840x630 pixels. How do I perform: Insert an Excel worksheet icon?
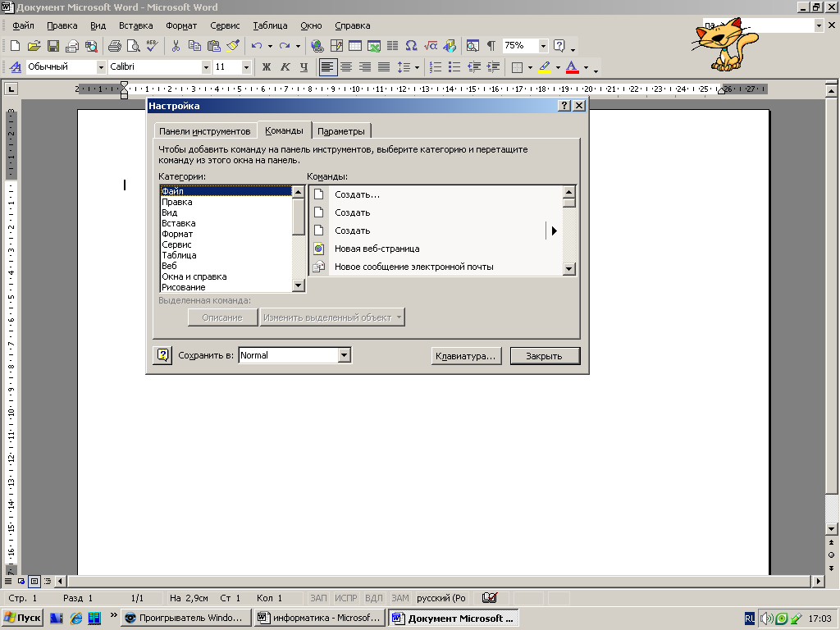(374, 46)
